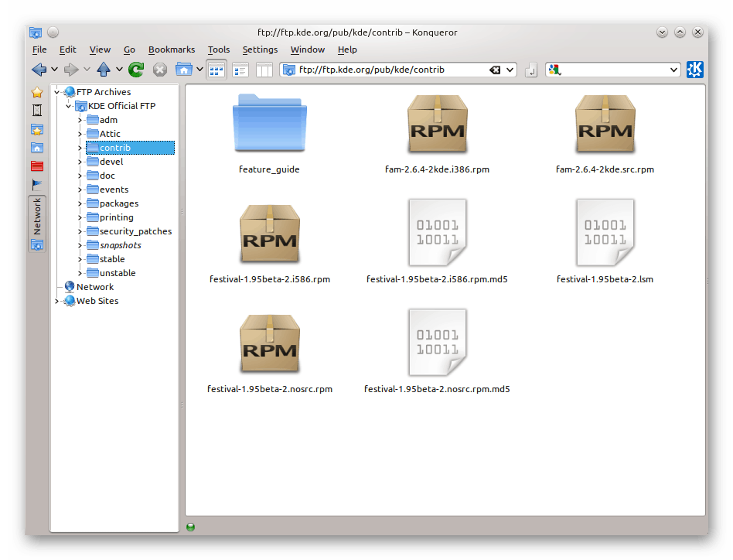Open the red folder sidebar tab
Image resolution: width=733 pixels, height=560 pixels.
click(37, 166)
